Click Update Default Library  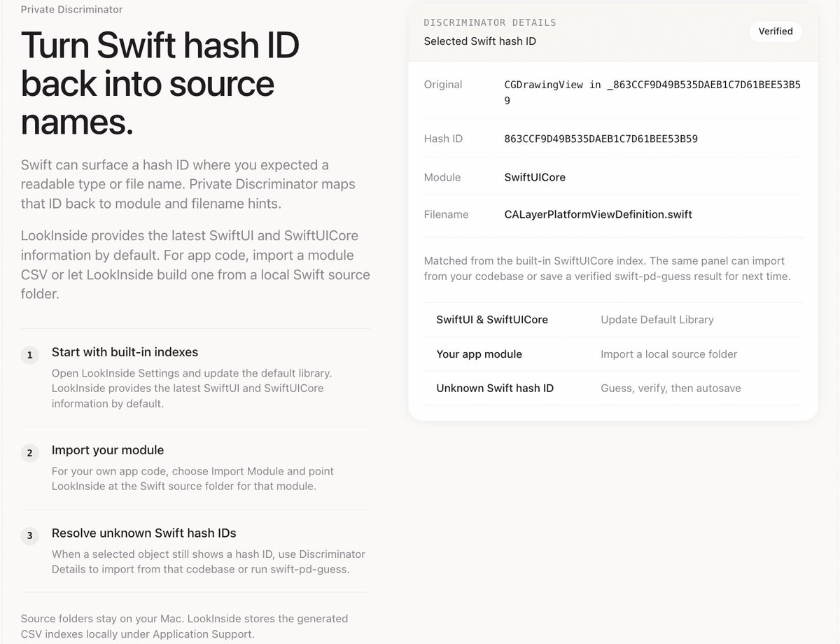coord(657,319)
